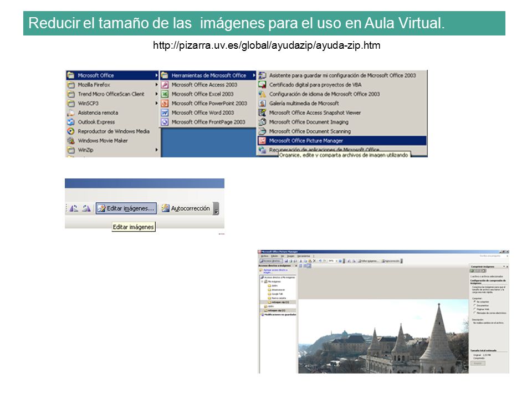Select Asistente para guardar mi configuración entry
The image size is (532, 399).
342,75
